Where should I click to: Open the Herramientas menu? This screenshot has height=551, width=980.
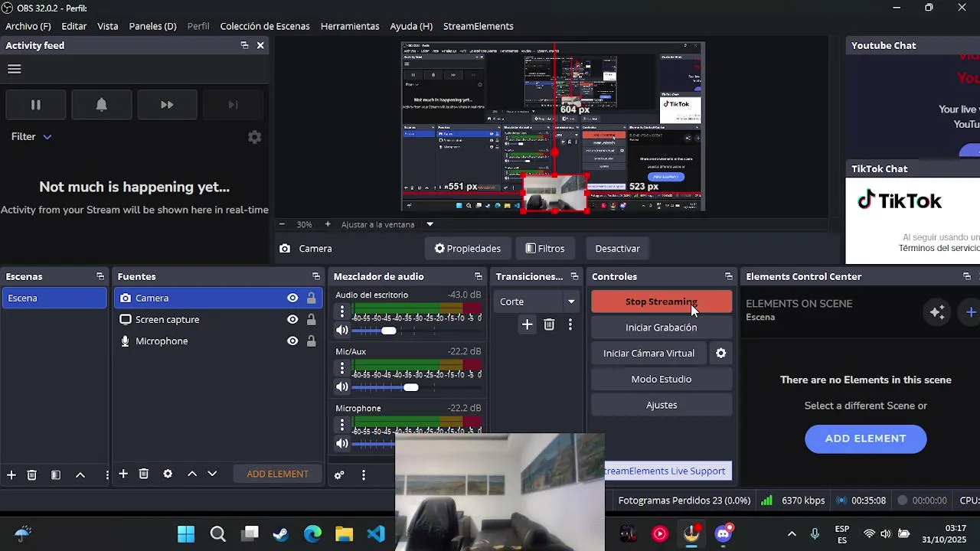(350, 26)
